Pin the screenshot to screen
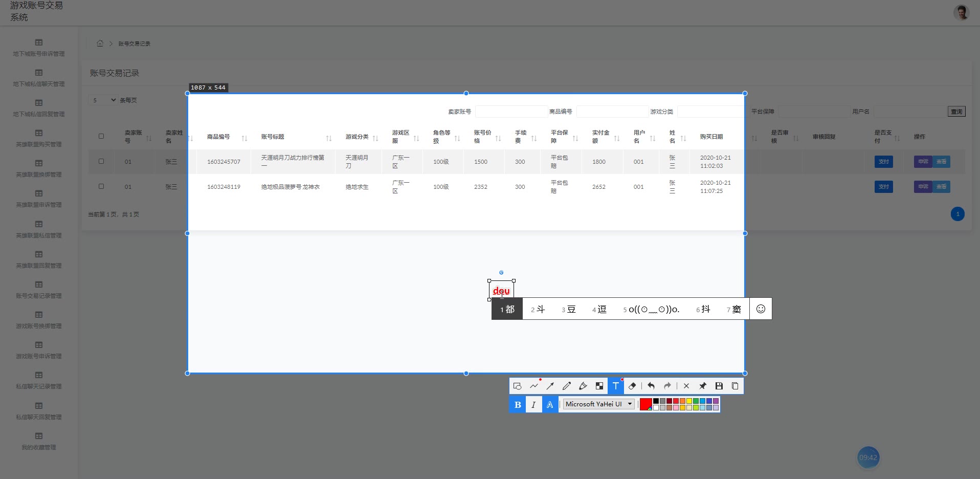This screenshot has width=980, height=479. pyautogui.click(x=703, y=386)
